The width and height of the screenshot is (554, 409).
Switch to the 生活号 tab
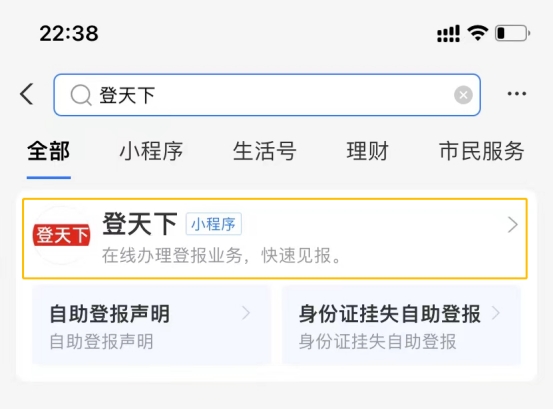click(x=265, y=151)
